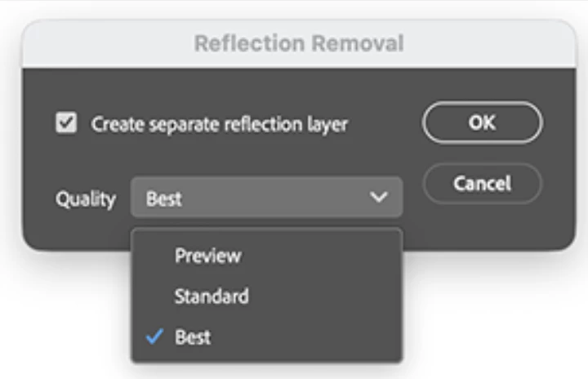Abort reflection removal using Cancel
588x379 pixels.
[x=483, y=184]
